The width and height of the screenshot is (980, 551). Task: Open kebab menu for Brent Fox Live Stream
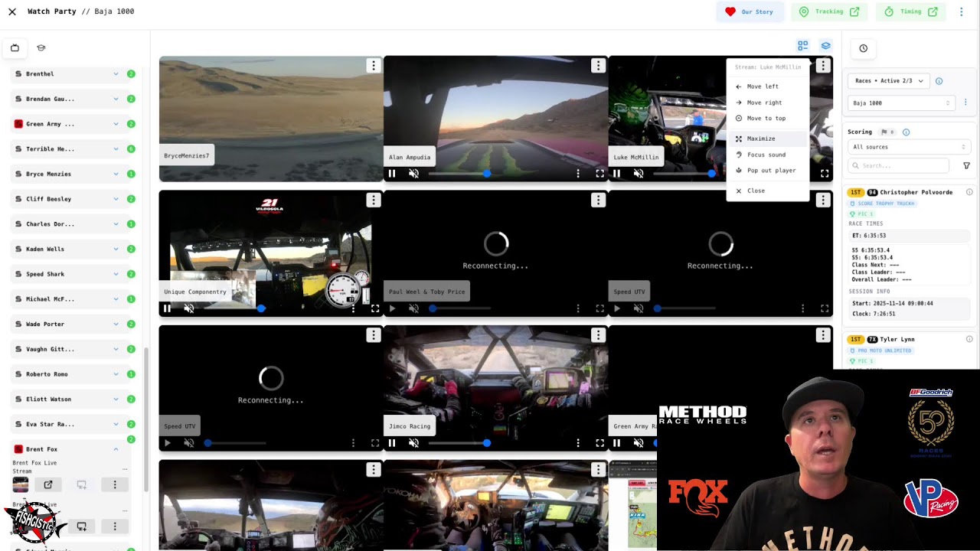tap(115, 484)
